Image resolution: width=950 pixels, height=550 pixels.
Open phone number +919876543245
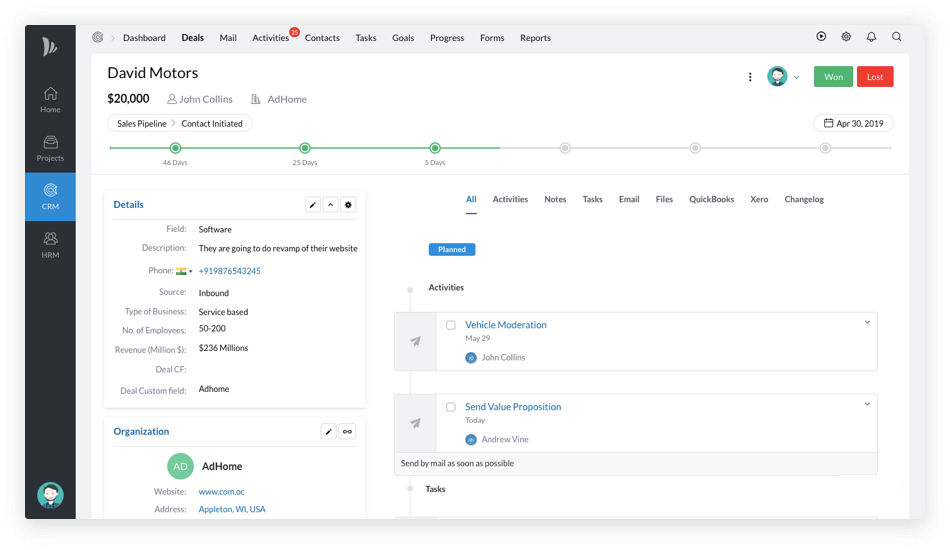tap(230, 271)
